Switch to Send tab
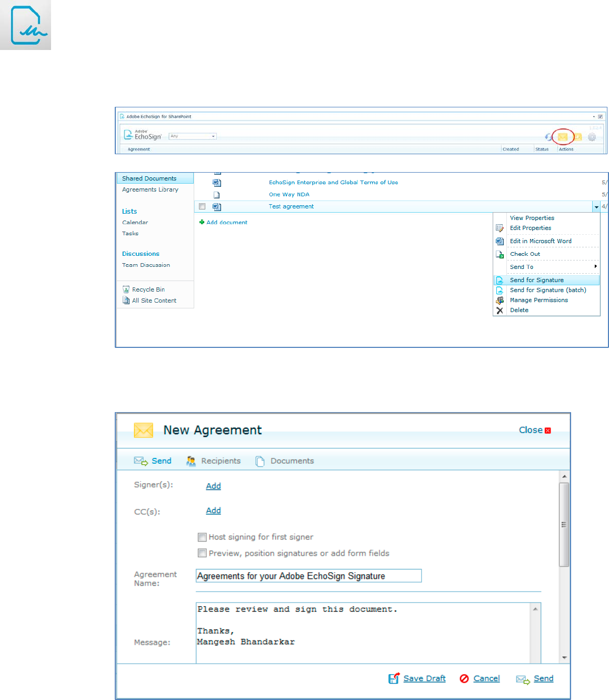 click(153, 461)
